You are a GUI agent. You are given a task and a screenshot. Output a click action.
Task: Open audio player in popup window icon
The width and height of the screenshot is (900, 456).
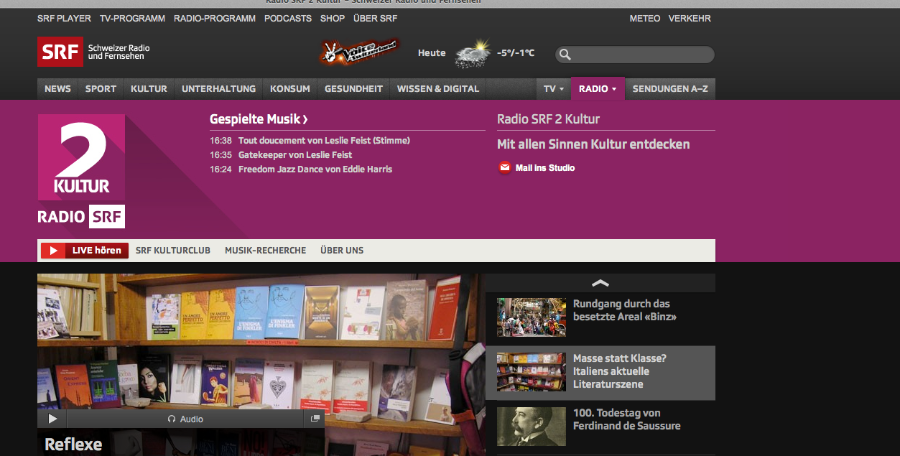[315, 419]
